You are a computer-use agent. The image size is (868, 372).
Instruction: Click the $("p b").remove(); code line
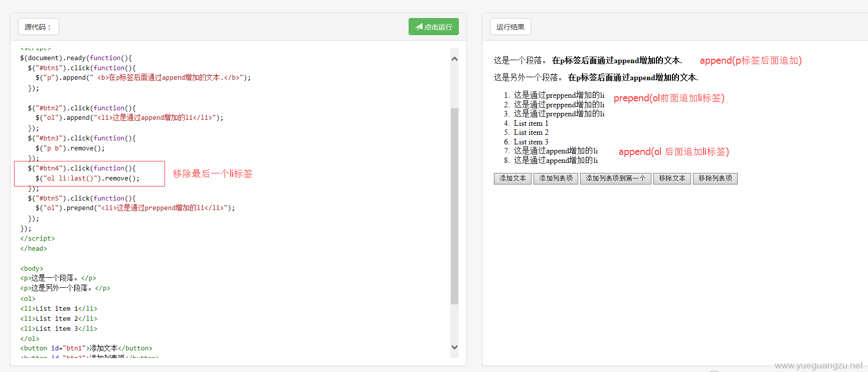tap(70, 148)
